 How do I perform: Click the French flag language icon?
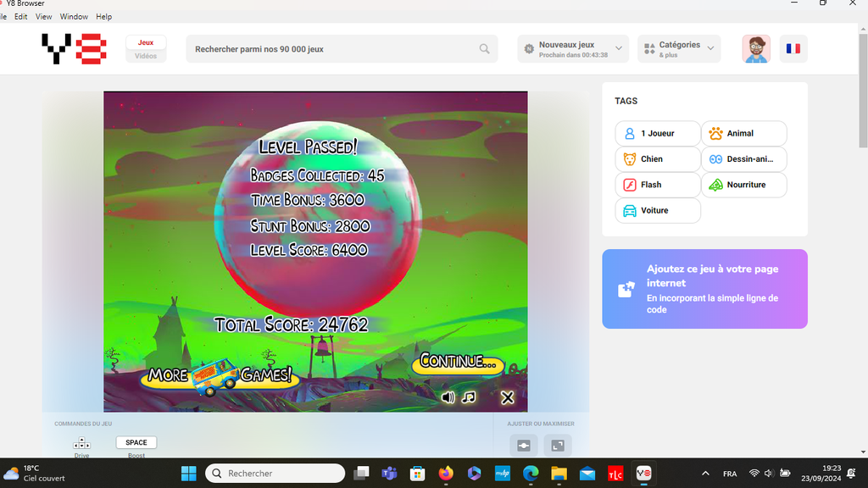793,49
